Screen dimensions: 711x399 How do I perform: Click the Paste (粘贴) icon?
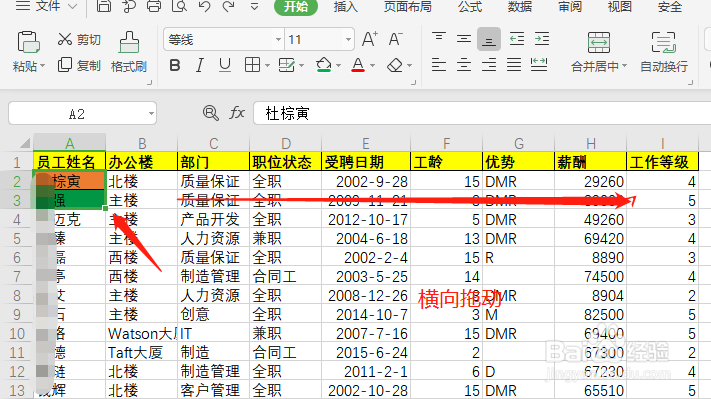(28, 42)
